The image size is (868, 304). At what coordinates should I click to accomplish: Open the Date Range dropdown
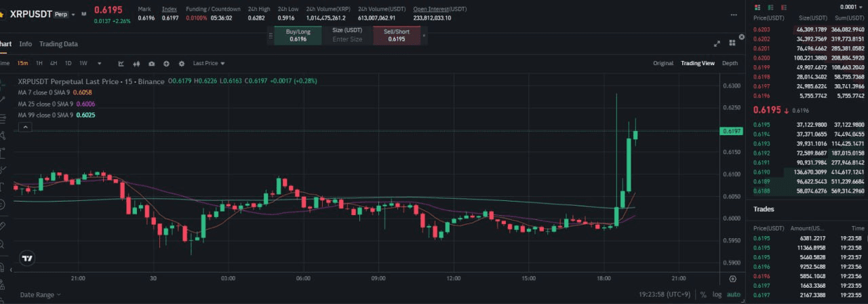coord(39,294)
